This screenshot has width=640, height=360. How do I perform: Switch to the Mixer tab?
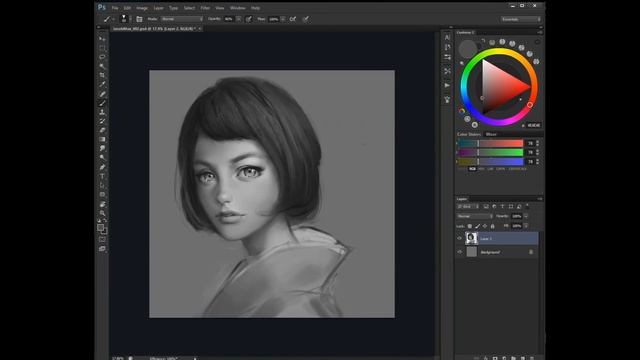point(491,134)
